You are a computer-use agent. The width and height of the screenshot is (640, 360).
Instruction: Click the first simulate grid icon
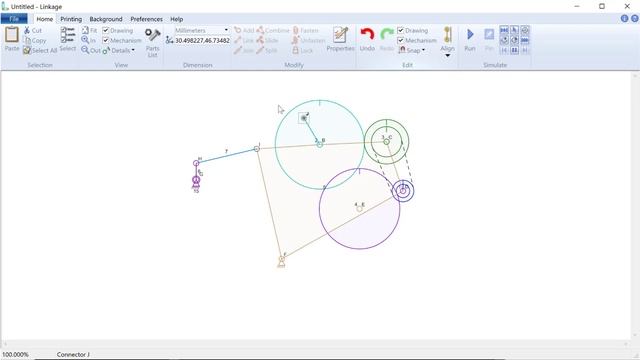click(x=504, y=30)
